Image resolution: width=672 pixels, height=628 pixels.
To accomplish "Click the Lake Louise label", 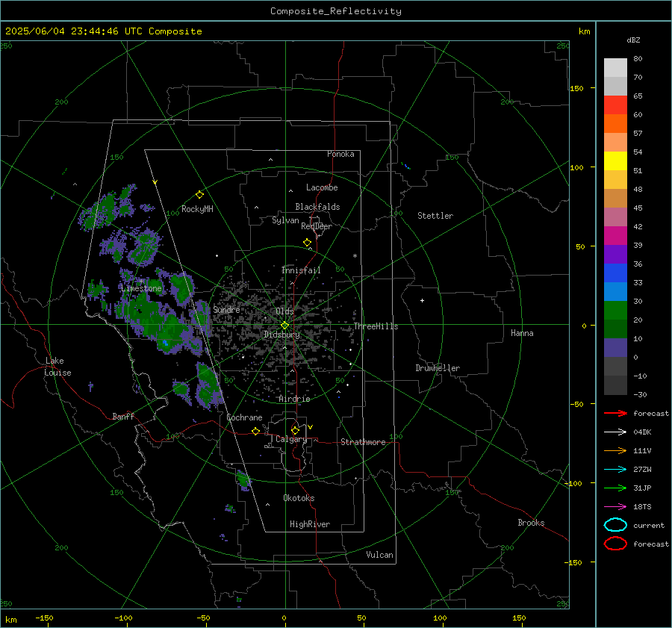I will (57, 367).
